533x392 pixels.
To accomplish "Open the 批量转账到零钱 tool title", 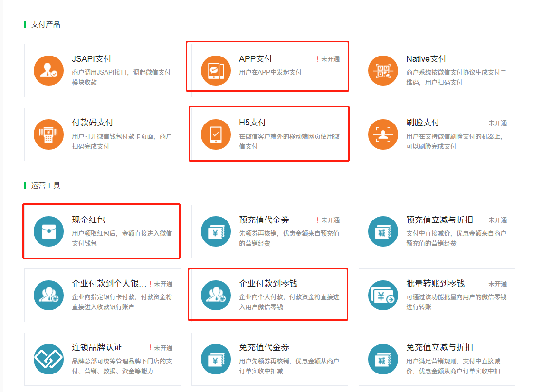I will (x=435, y=284).
